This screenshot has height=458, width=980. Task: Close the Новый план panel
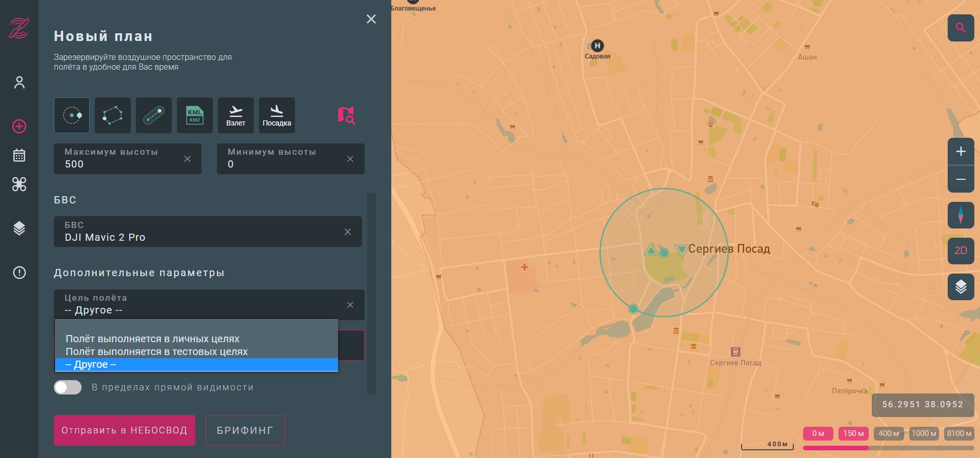click(371, 19)
